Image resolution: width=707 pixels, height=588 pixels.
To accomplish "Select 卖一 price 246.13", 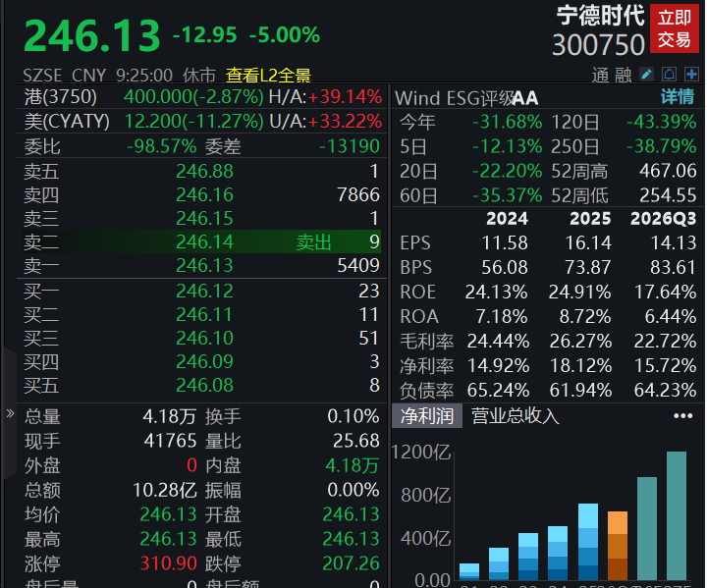I will tap(204, 266).
